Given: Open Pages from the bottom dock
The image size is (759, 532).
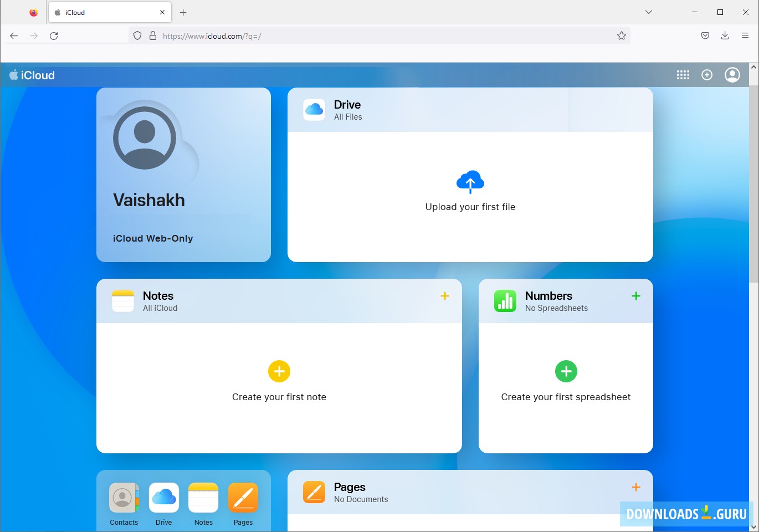Looking at the screenshot, I should 243,497.
